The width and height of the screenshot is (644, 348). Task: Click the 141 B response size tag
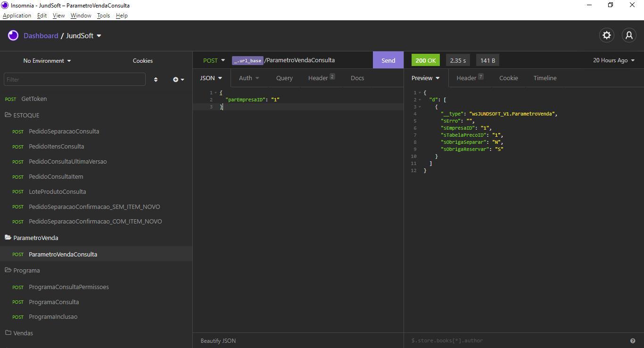tap(487, 60)
